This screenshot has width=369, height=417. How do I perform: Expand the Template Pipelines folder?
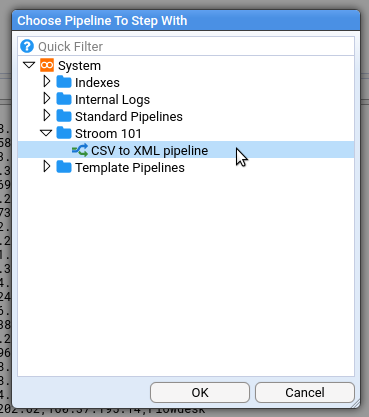47,166
